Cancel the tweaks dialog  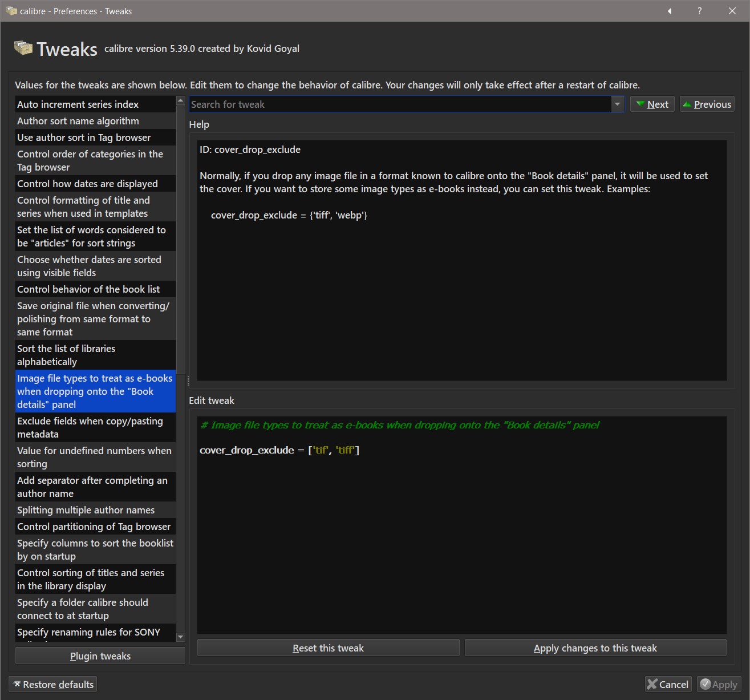668,685
